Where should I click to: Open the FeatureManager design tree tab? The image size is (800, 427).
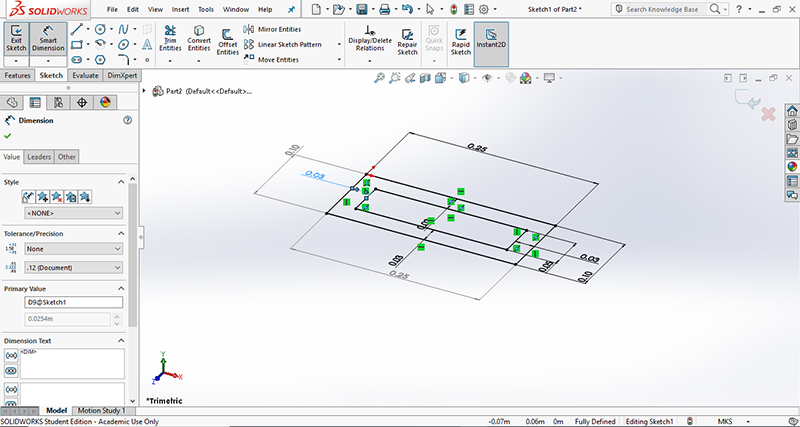tap(12, 103)
